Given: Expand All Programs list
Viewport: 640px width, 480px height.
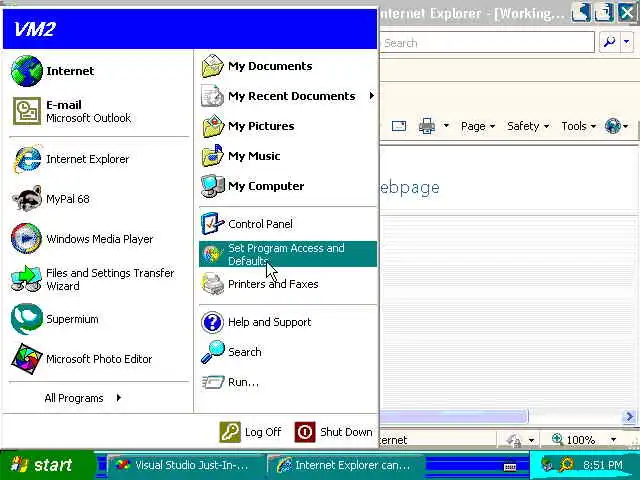Looking at the screenshot, I should click(83, 398).
